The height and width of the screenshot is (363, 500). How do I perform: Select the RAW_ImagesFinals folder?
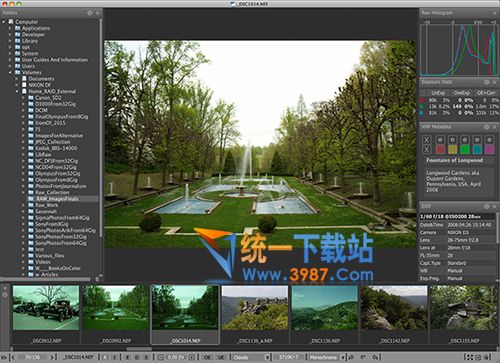(x=57, y=199)
